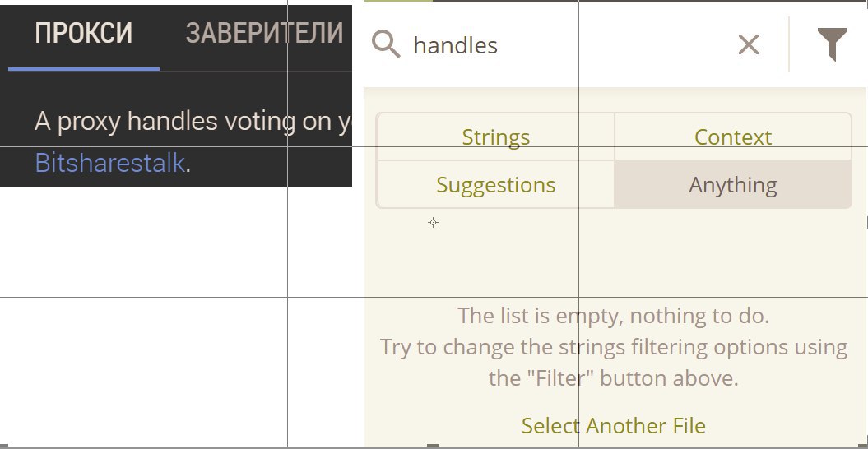
Task: Switch to the ПРОКСИ tab
Action: pyautogui.click(x=84, y=33)
